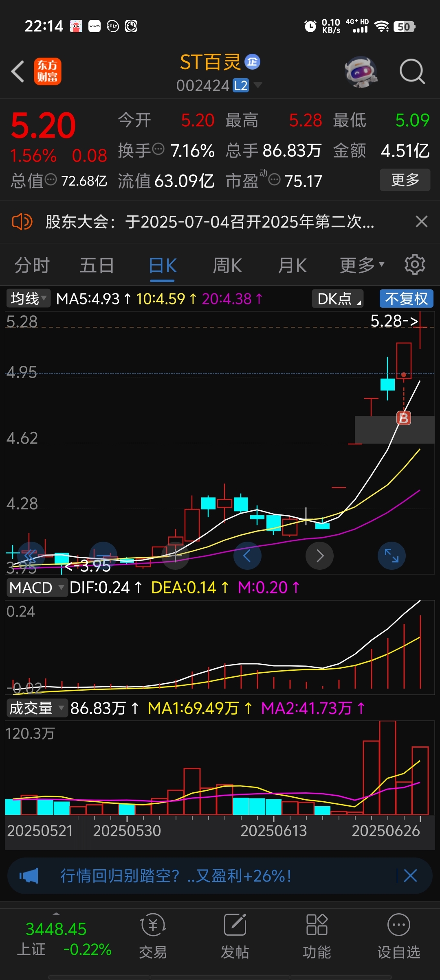This screenshot has height=980, width=440.
Task: Switch to the 月K tab
Action: 293,266
